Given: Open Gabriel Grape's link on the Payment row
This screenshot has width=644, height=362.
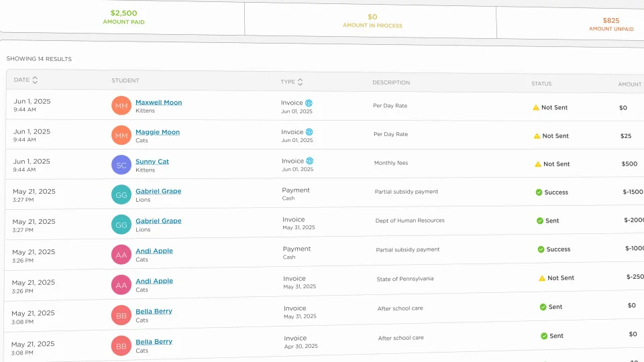Looking at the screenshot, I should coord(158,191).
